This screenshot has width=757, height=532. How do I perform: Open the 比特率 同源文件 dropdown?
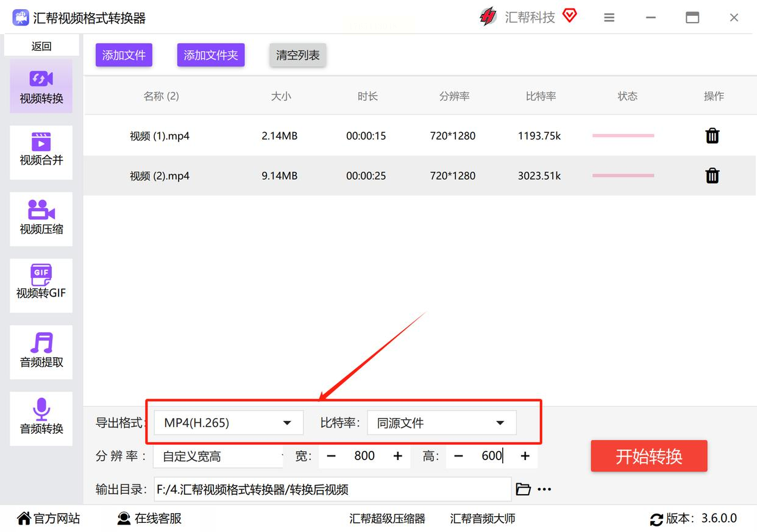click(x=441, y=423)
